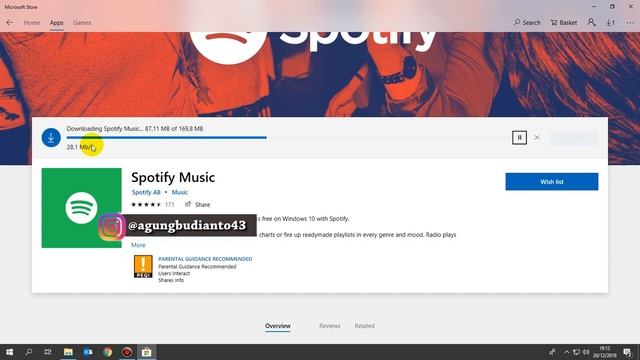Viewport: 640px width, 360px height.
Task: Switch to the Apps tab
Action: click(x=56, y=22)
